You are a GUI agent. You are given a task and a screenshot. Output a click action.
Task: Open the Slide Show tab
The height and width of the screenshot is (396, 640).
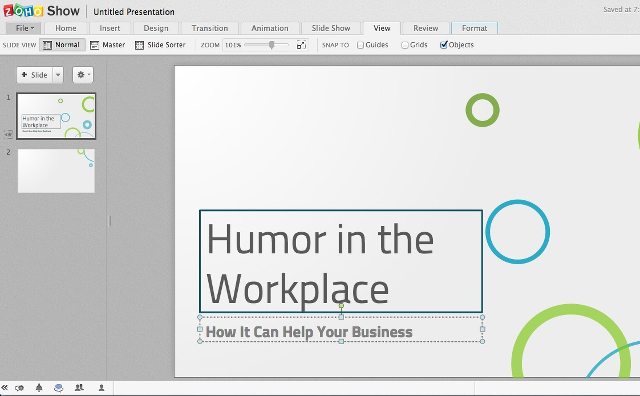click(331, 28)
